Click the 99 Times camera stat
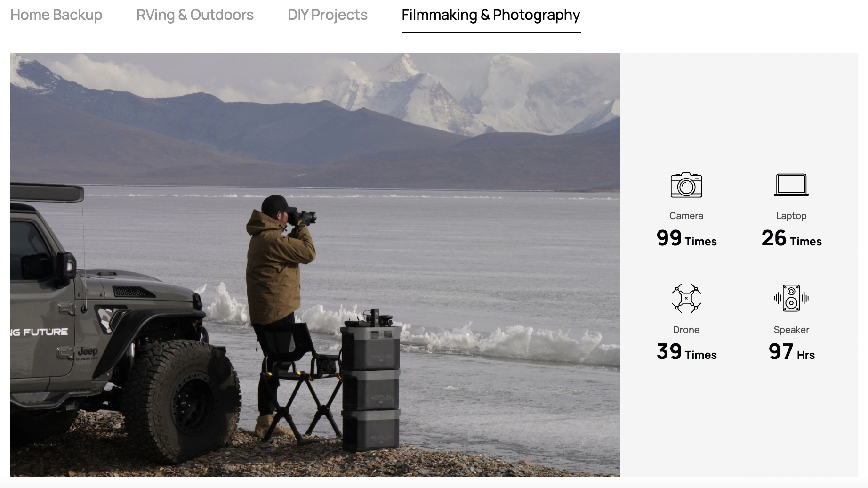This screenshot has height=488, width=868. click(686, 238)
